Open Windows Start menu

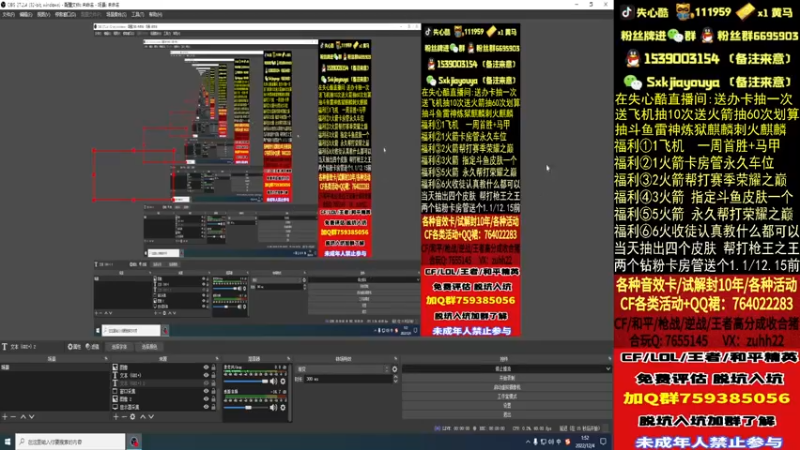point(7,442)
